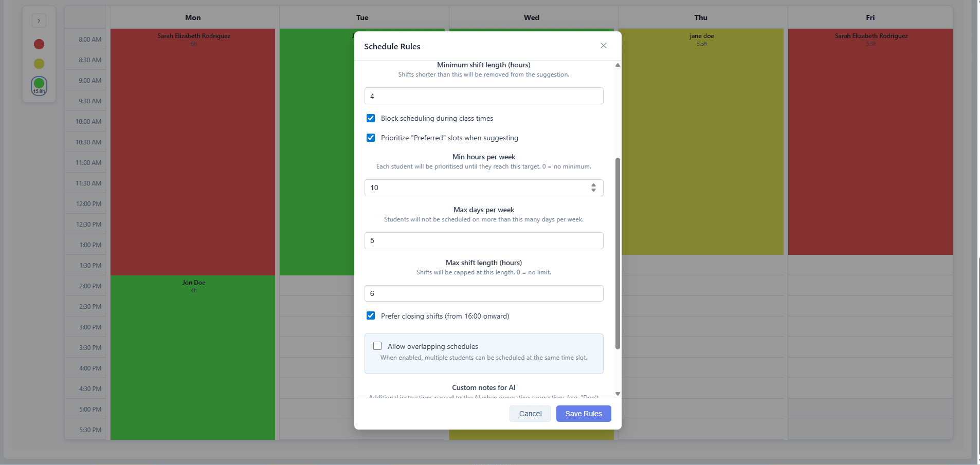980x465 pixels.
Task: Select the yellow availability color dot
Action: 39,64
